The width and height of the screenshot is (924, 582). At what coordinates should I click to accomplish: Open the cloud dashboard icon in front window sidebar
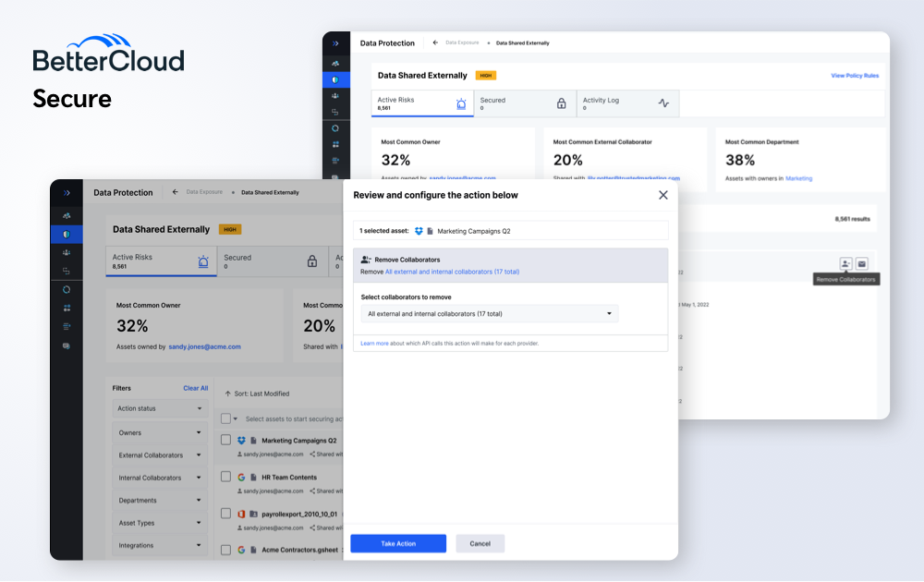(x=67, y=216)
